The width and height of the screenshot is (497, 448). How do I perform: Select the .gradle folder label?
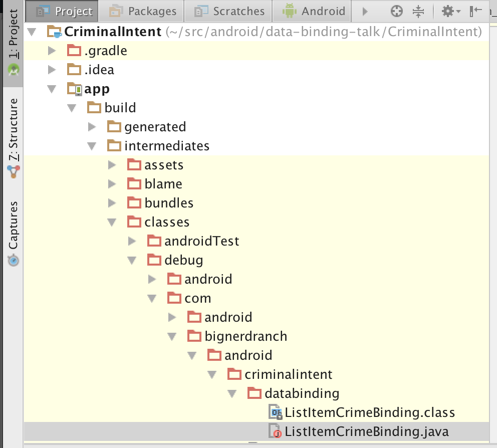tap(106, 51)
